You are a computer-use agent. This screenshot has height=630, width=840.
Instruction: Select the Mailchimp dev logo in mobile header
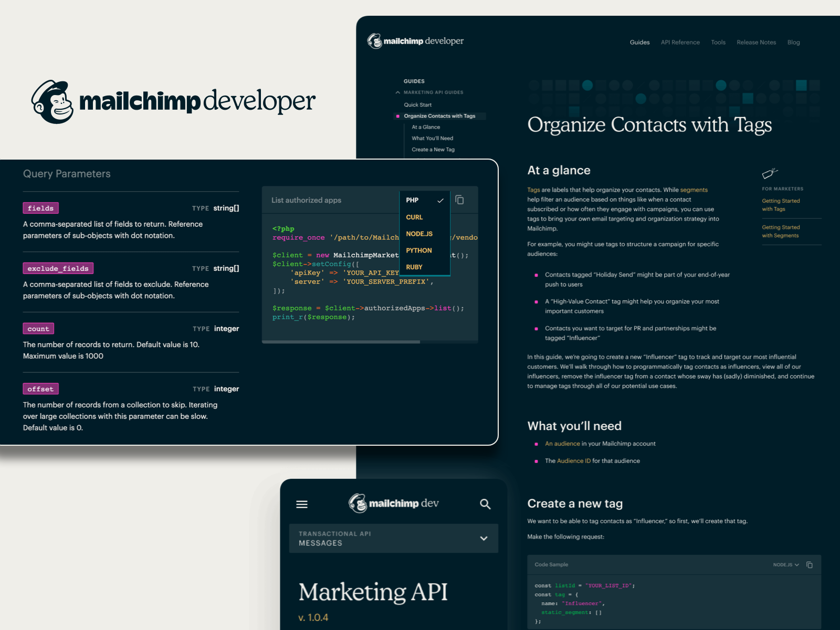click(x=393, y=503)
